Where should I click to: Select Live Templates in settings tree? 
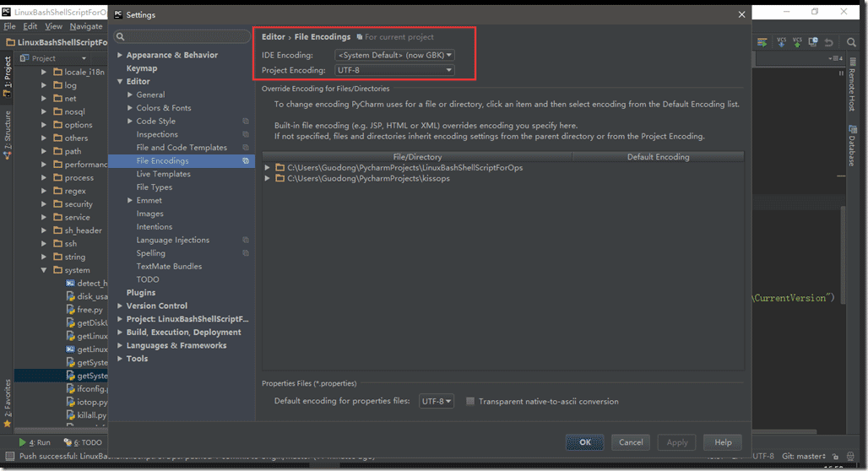point(163,174)
